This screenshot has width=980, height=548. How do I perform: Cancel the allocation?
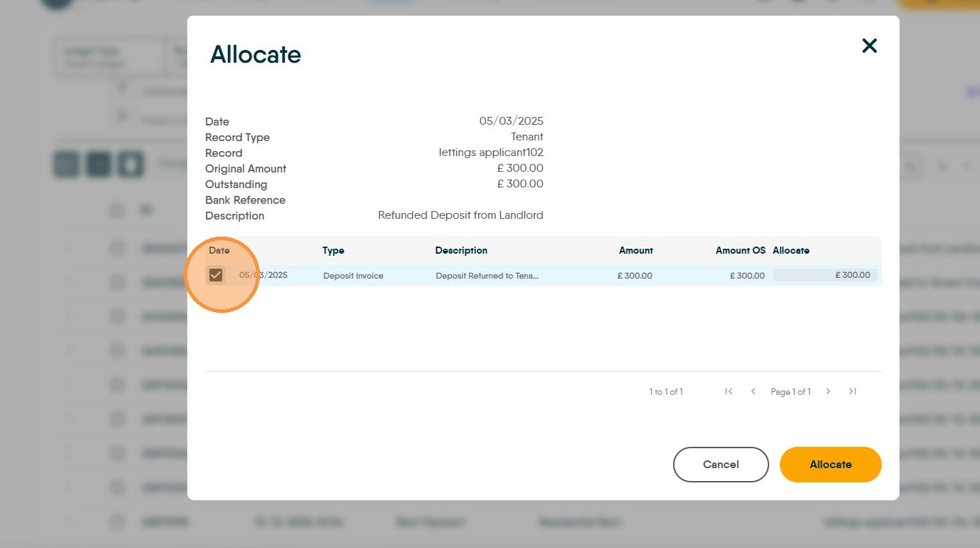coord(721,465)
